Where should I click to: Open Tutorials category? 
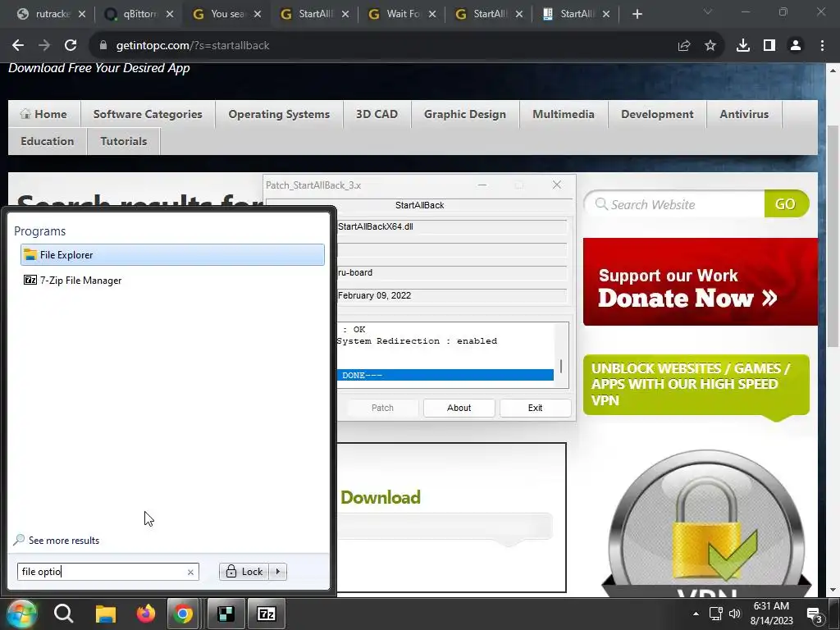click(x=124, y=141)
